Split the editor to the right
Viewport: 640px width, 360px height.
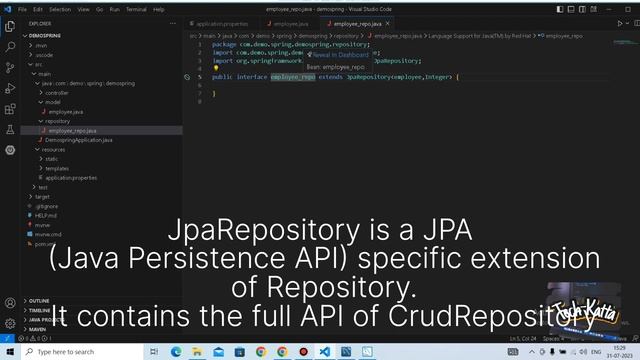point(637,24)
